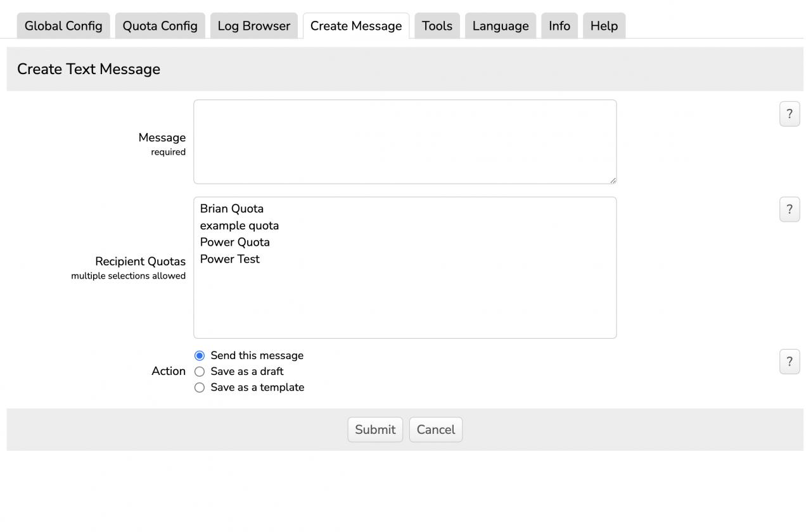The width and height of the screenshot is (811, 532).
Task: Open the Tools tab
Action: pos(437,26)
